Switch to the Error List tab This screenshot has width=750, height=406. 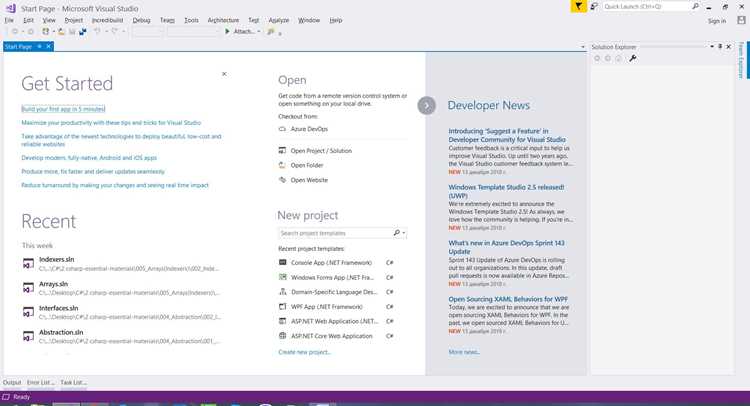(40, 383)
